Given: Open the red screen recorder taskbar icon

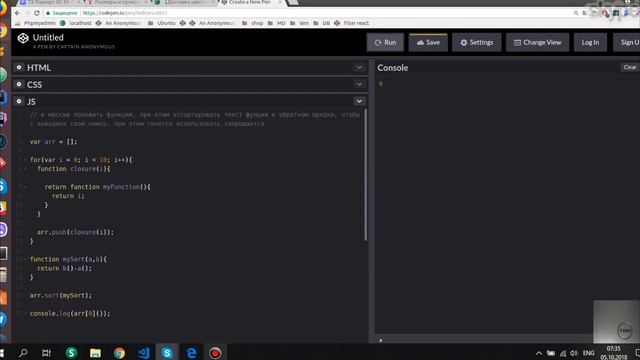Looking at the screenshot, I should [x=215, y=353].
